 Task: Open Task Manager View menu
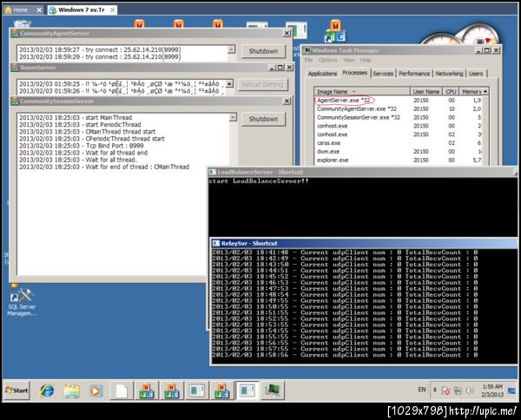[349, 60]
